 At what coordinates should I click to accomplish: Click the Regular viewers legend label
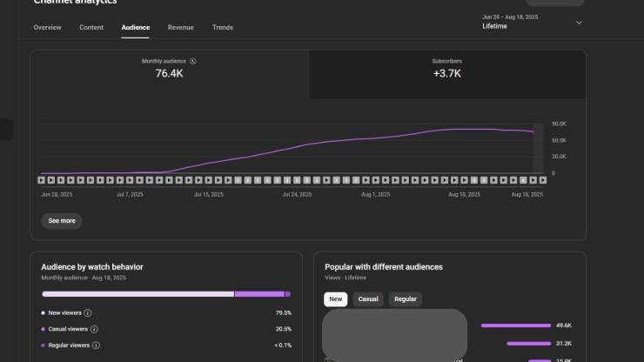click(69, 345)
